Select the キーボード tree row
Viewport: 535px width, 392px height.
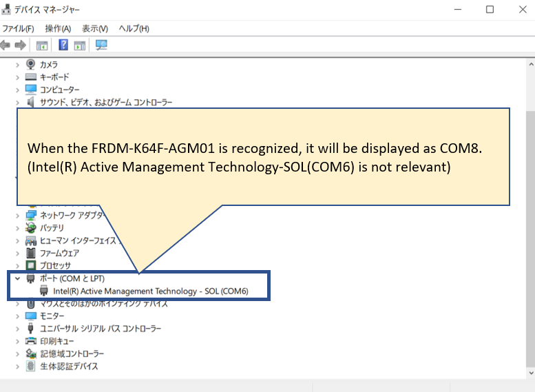[x=54, y=77]
